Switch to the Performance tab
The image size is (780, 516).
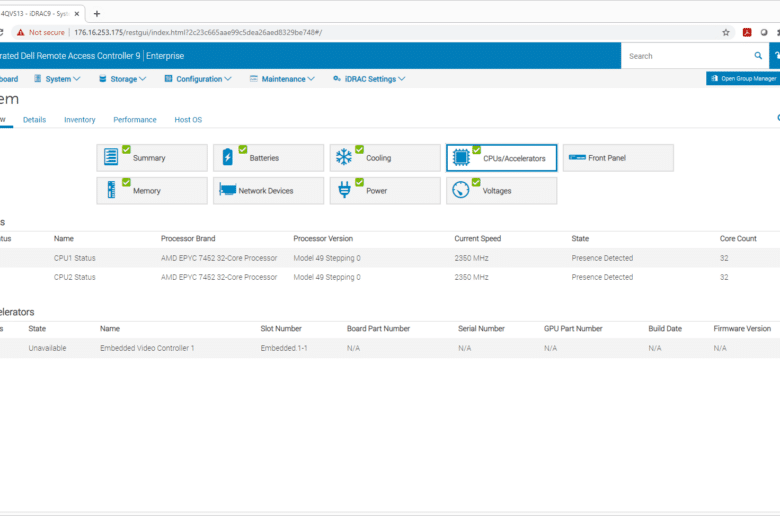[135, 119]
